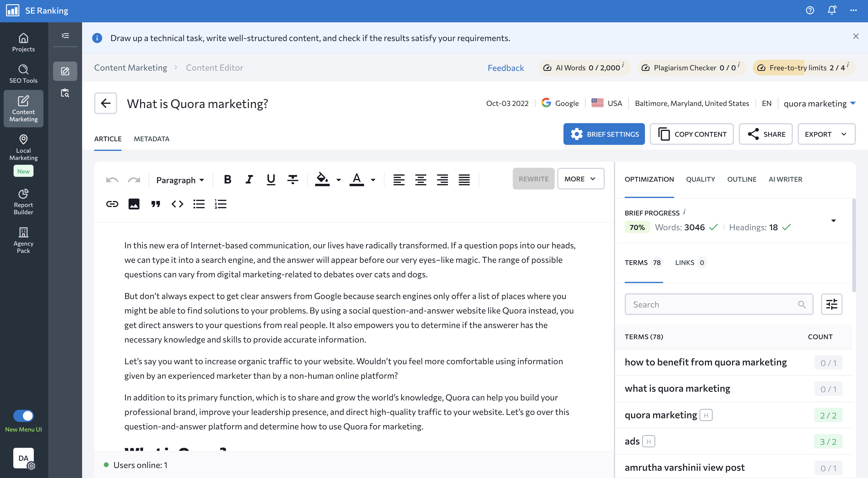Expand the MORE options menu

point(580,179)
